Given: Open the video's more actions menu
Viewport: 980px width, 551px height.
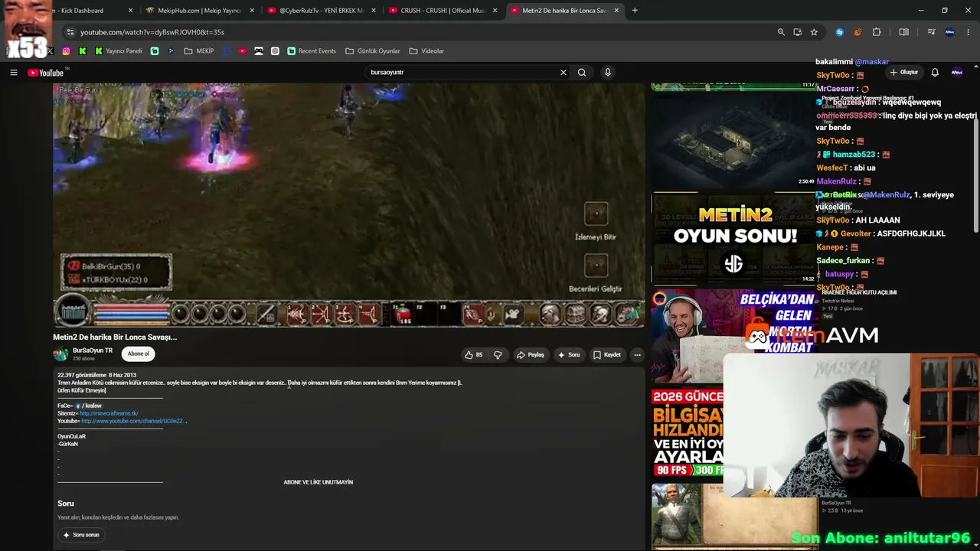Looking at the screenshot, I should click(637, 355).
